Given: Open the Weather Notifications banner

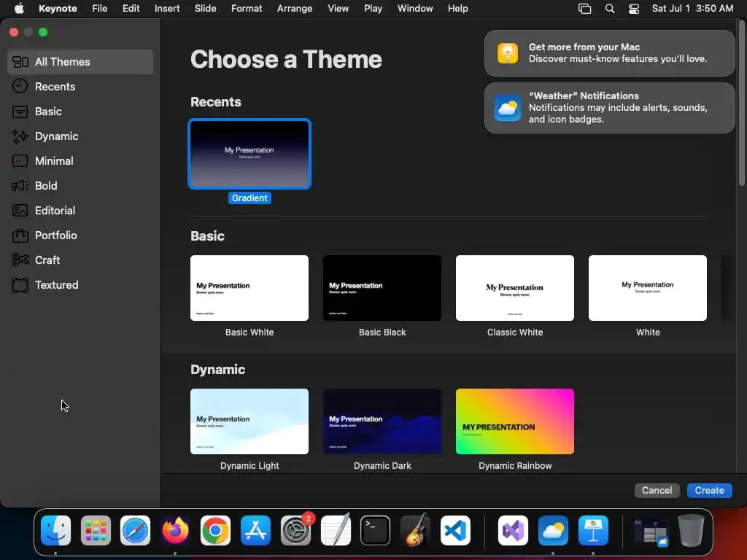Looking at the screenshot, I should pyautogui.click(x=610, y=108).
